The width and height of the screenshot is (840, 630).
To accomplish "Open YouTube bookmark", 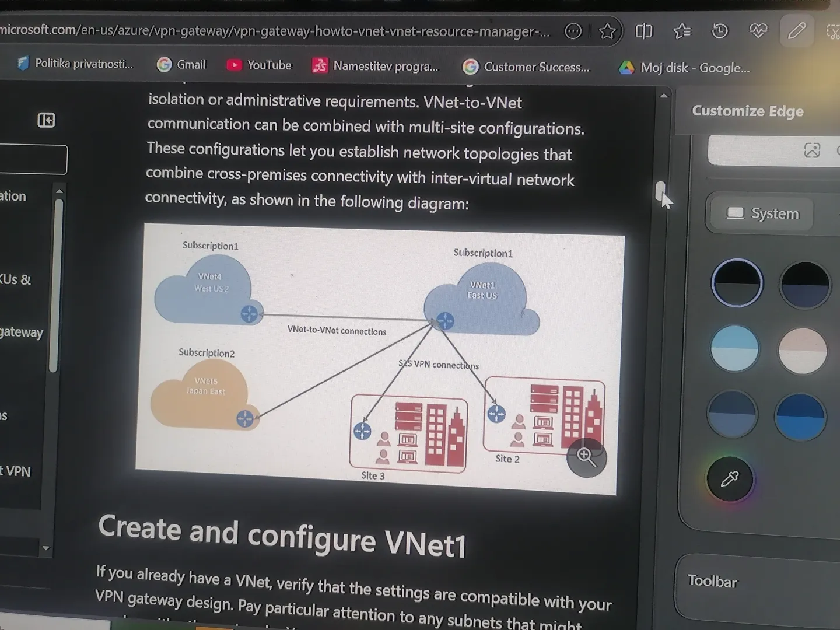I will click(258, 65).
